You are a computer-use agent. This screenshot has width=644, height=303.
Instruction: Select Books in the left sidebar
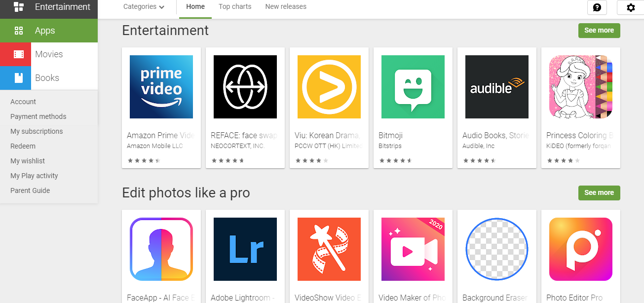(x=49, y=78)
